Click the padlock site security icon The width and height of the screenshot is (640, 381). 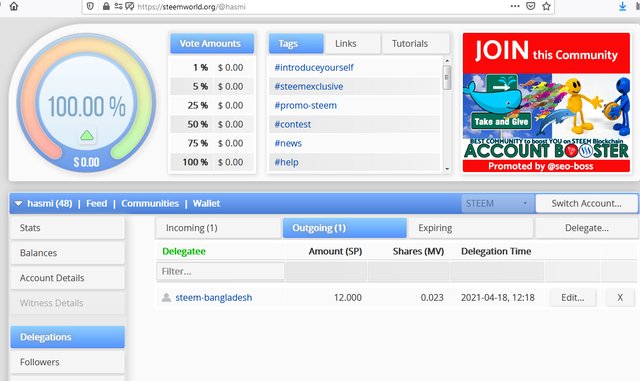point(106,6)
